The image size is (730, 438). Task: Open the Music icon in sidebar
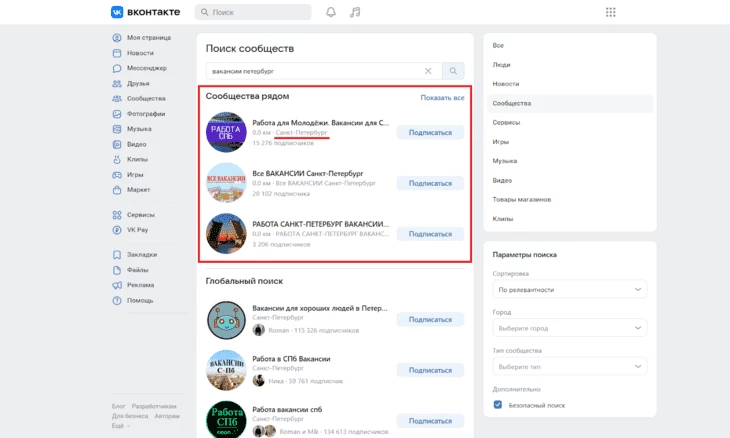click(x=117, y=129)
